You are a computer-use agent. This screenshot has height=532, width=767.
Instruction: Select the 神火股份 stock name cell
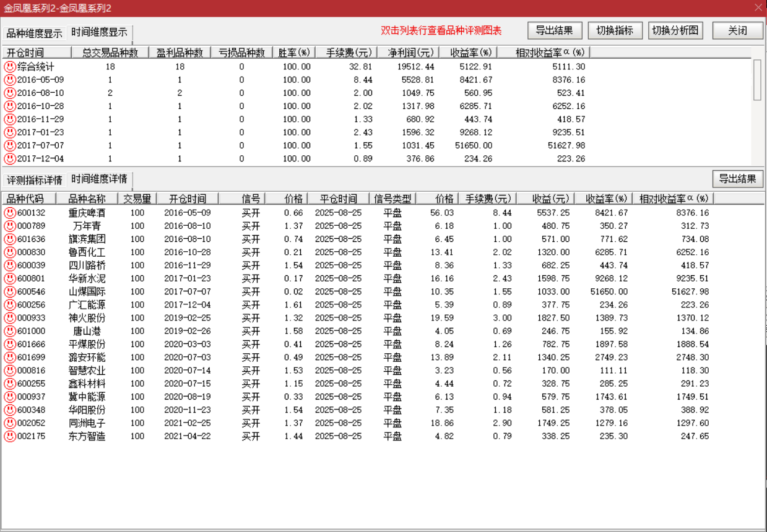tap(87, 318)
